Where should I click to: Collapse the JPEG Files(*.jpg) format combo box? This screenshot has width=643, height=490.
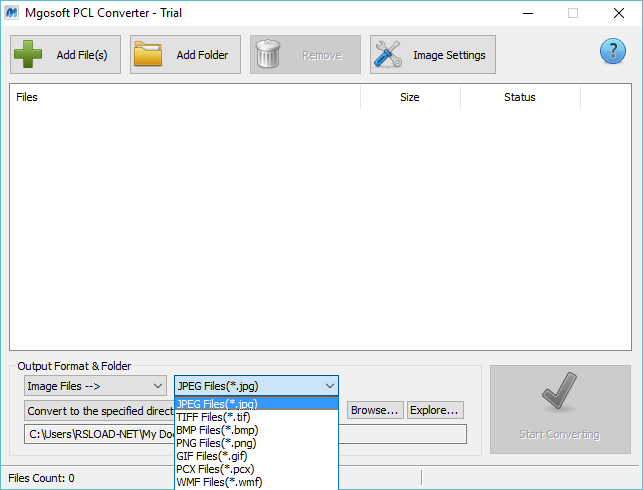(256, 386)
